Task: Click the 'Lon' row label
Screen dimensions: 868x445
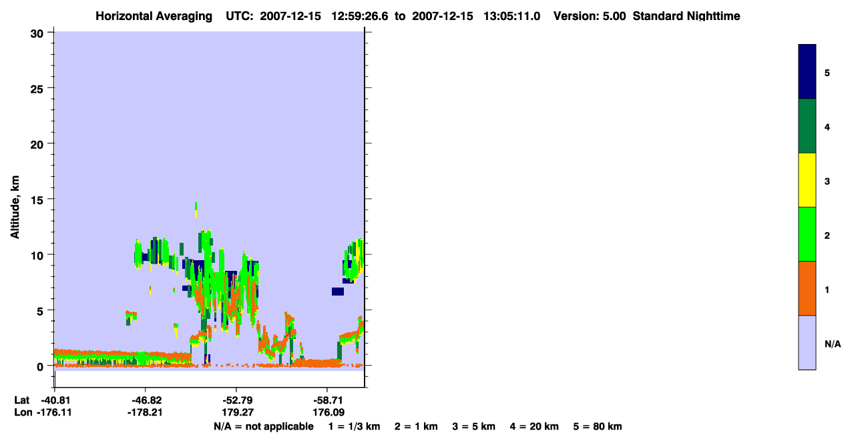Action: click(22, 413)
